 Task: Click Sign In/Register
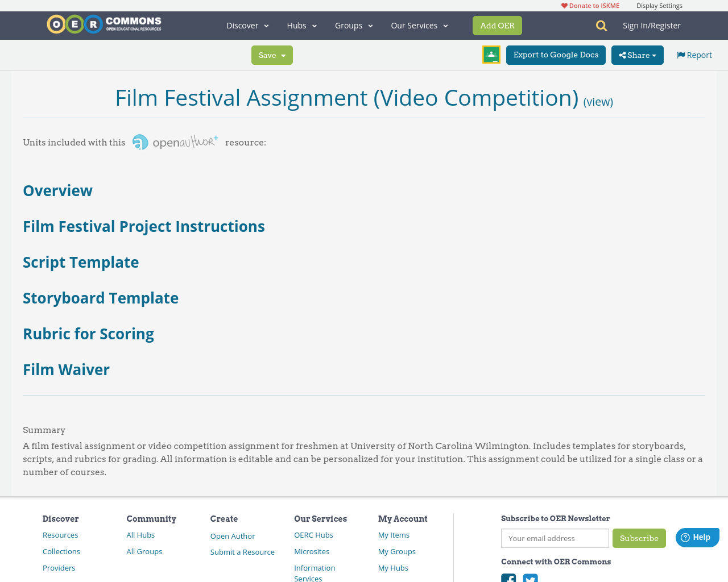(651, 24)
